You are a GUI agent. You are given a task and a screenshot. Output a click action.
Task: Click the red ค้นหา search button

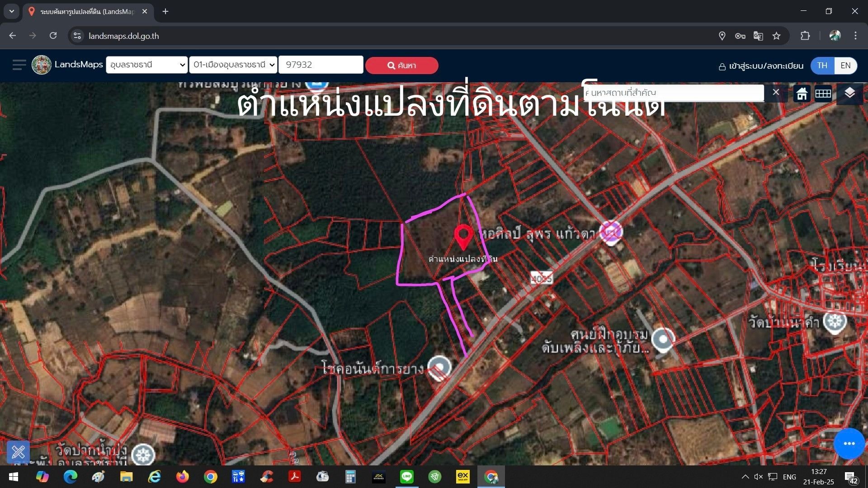401,66
